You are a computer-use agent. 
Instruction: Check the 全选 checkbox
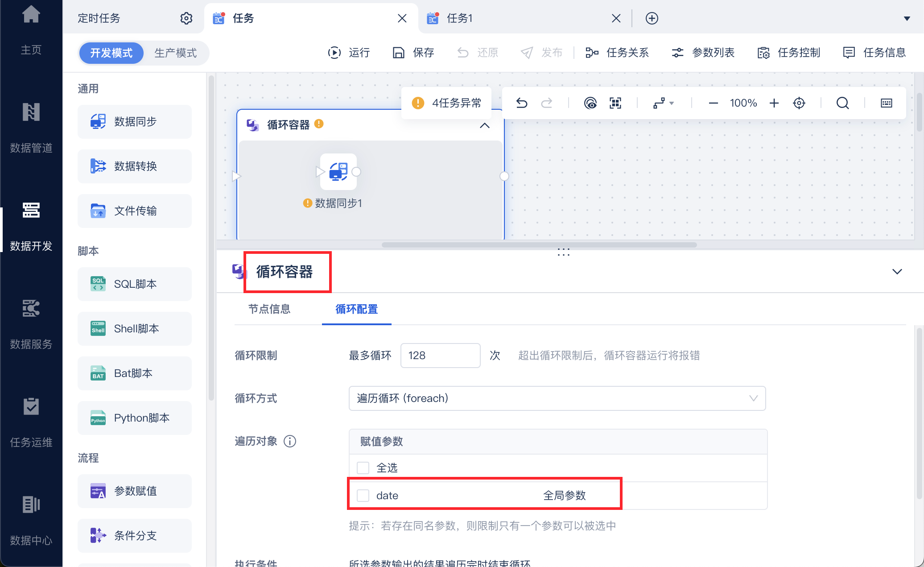point(363,468)
